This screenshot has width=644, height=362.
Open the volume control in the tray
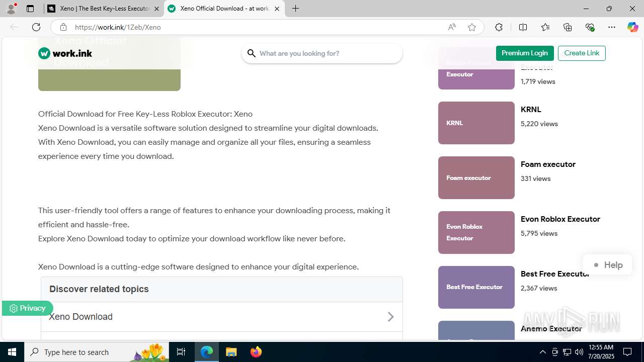(579, 352)
